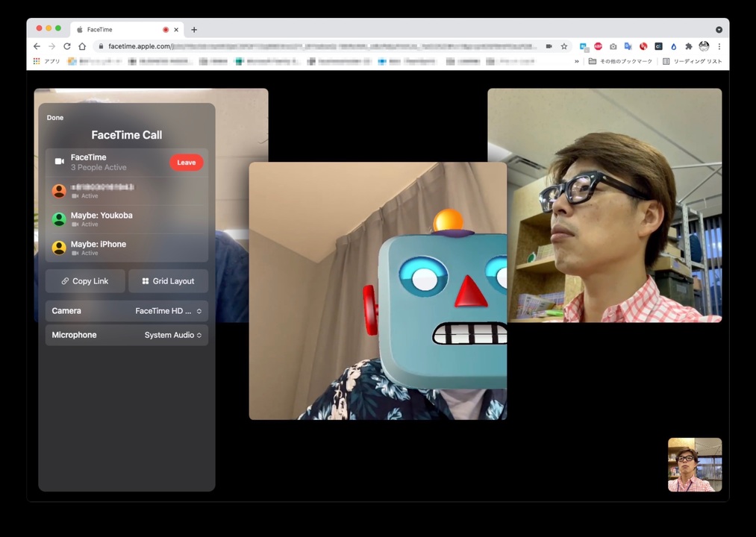Click the orange avatar of first participant
This screenshot has width=756, height=537.
tap(59, 191)
